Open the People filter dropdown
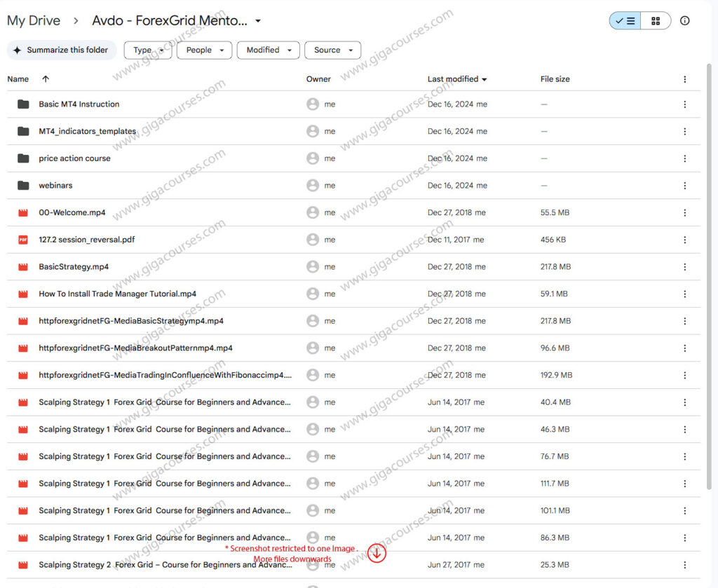The width and height of the screenshot is (718, 588). point(204,50)
